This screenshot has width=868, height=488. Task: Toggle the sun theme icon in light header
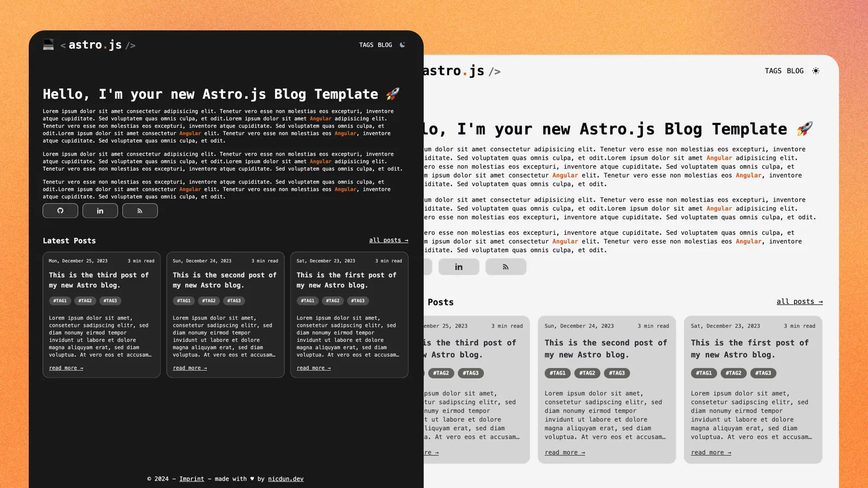point(815,71)
